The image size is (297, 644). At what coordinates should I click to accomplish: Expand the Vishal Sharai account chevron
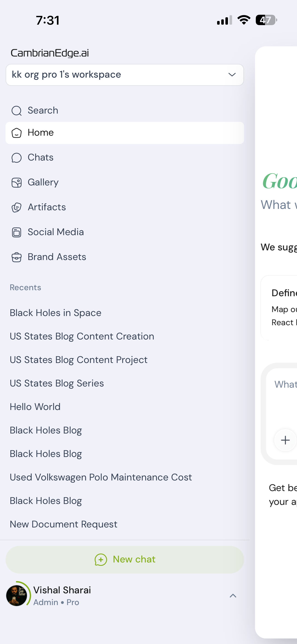[233, 596]
